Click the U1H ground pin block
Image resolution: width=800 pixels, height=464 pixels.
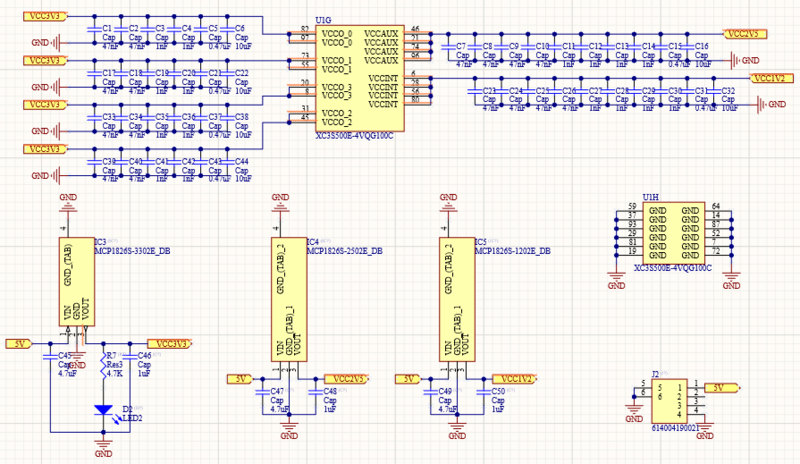pyautogui.click(x=674, y=232)
